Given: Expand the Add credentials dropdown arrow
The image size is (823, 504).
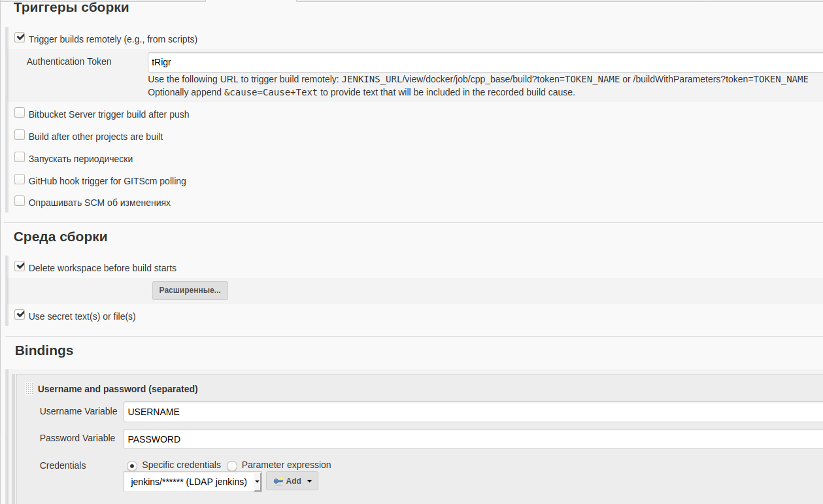Looking at the screenshot, I should [309, 481].
